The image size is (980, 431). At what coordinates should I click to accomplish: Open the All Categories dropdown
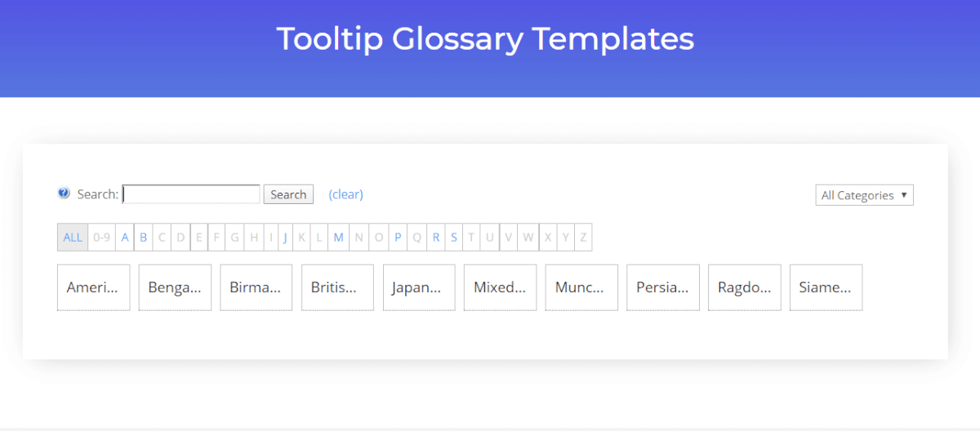click(864, 195)
